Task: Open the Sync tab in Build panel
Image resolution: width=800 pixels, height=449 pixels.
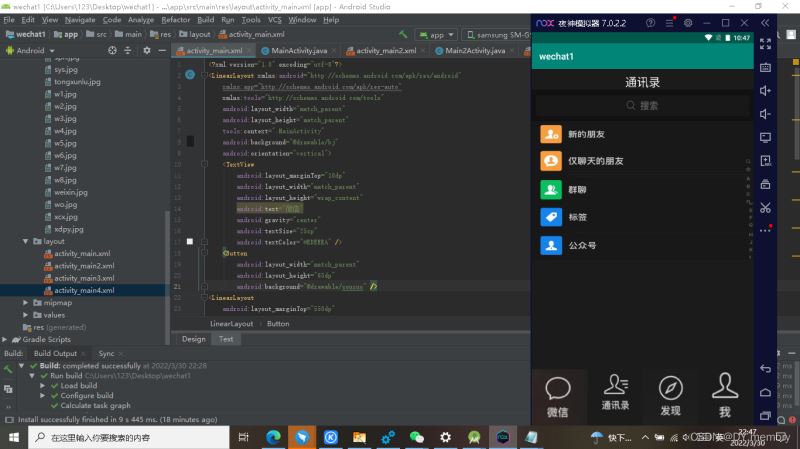Action: pos(106,353)
